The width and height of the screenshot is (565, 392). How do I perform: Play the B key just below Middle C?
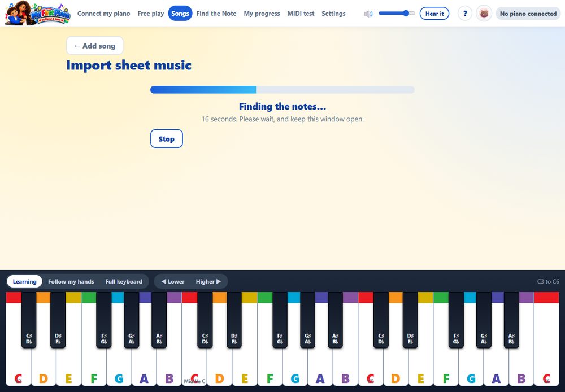(x=169, y=368)
